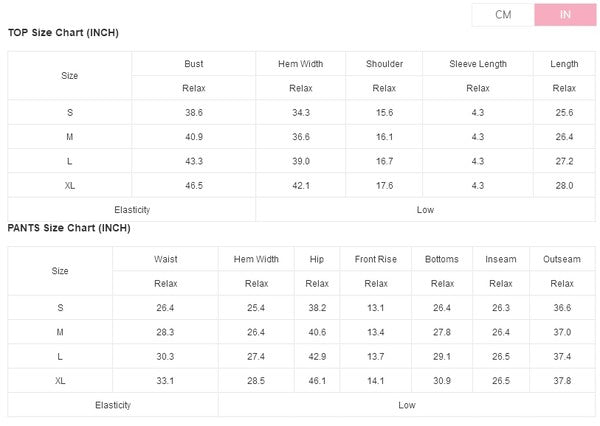This screenshot has width=600, height=426.
Task: Select the Inseam column header
Action: click(x=501, y=259)
